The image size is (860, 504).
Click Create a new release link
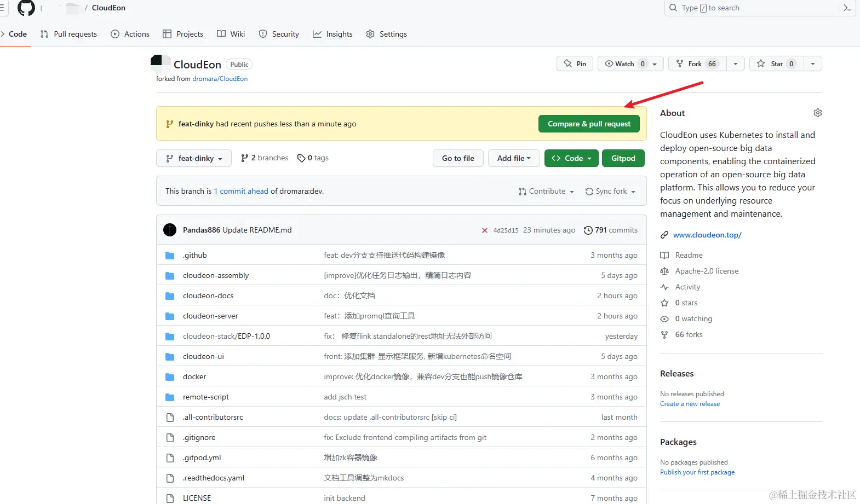pos(690,404)
